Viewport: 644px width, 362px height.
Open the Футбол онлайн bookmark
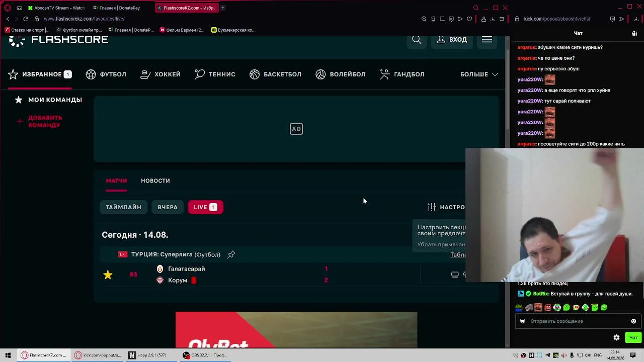[78, 30]
